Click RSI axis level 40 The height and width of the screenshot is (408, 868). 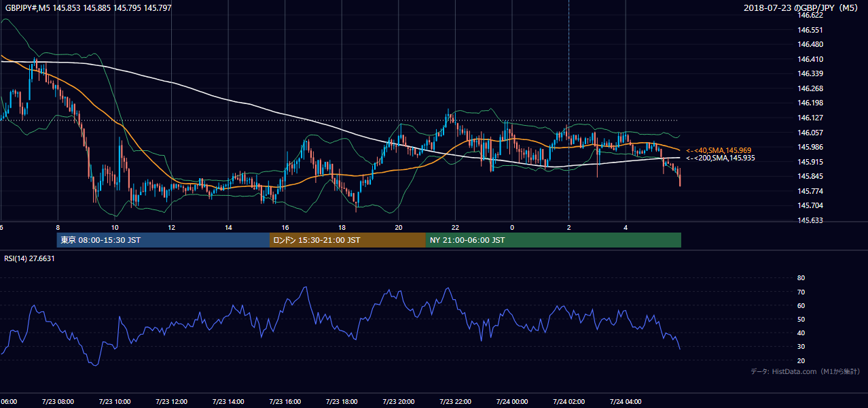[801, 333]
